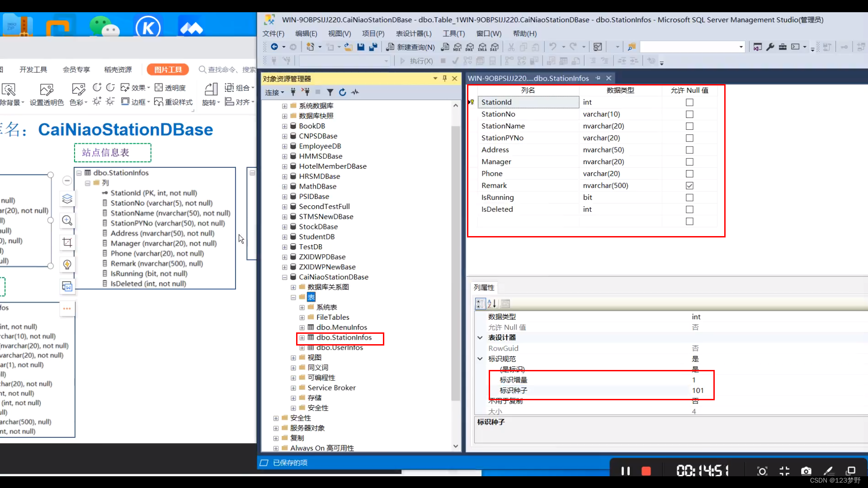Viewport: 868px width, 488px height.
Task: Open the 视图(V) menu
Action: tap(340, 33)
